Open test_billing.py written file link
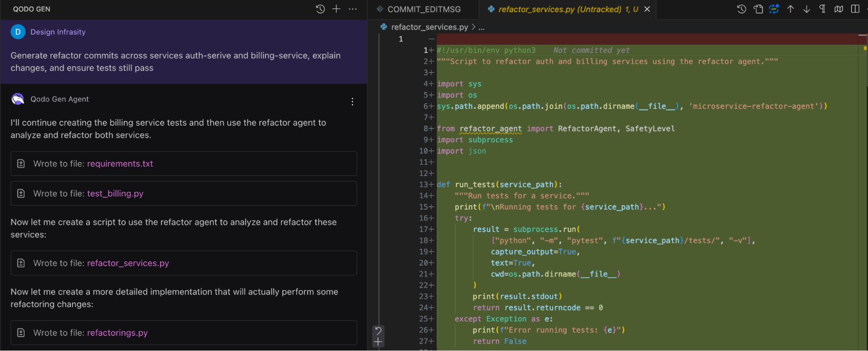The width and height of the screenshot is (868, 351). [115, 194]
